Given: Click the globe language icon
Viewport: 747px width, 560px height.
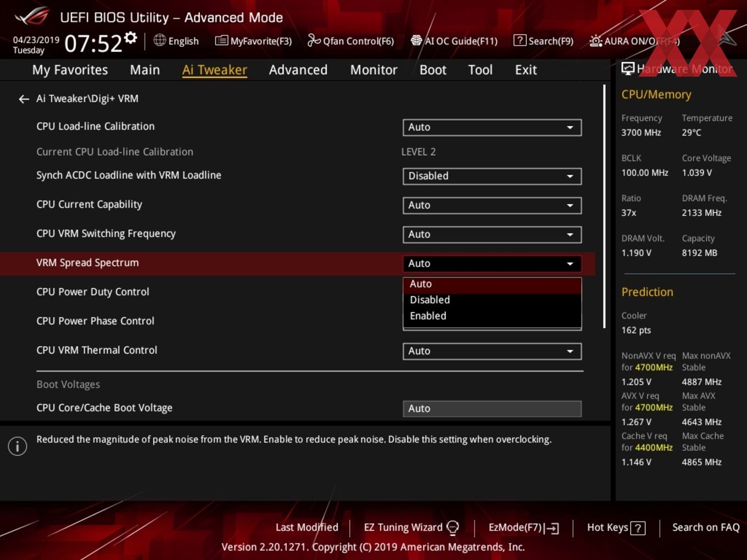Looking at the screenshot, I should (159, 40).
